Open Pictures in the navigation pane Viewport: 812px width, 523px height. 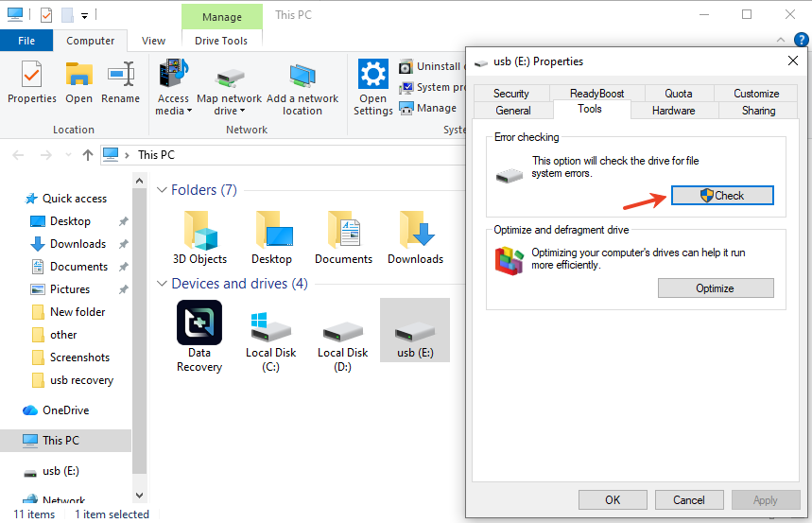69,289
